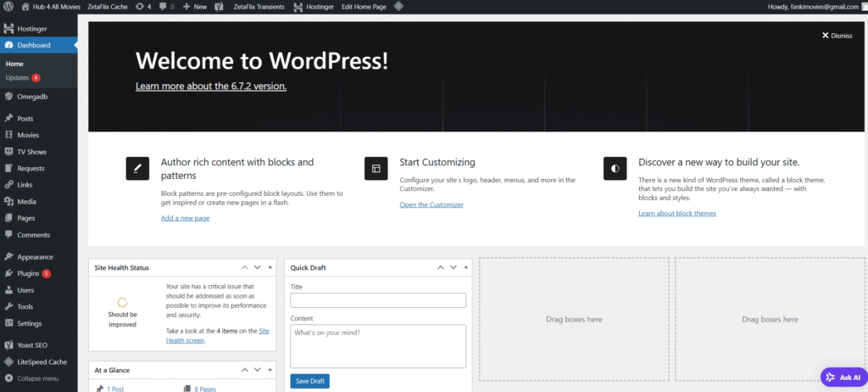Screen dimensions: 868x392
Task: Click the layout icon beside Start Customizing
Action: pos(376,169)
